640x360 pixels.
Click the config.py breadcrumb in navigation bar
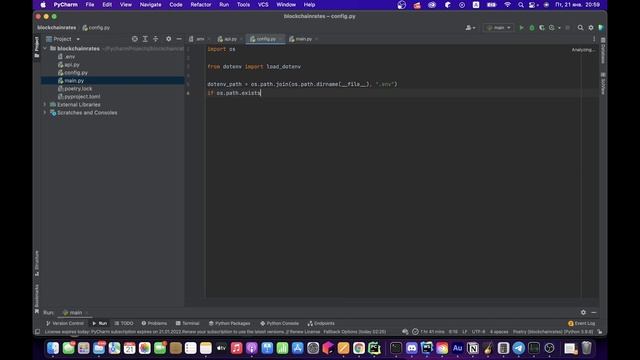coord(96,28)
